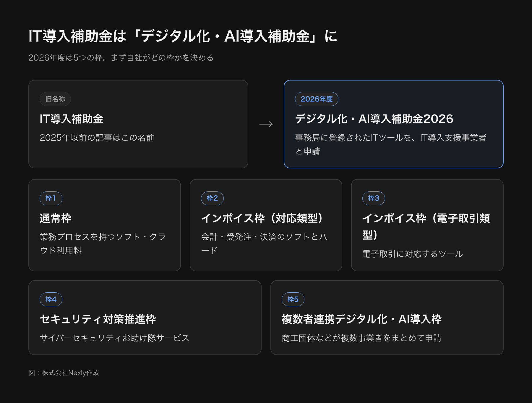The width and height of the screenshot is (532, 403).
Task: Click the caption 図：株式会社Nexly作成
Action: pos(64,373)
